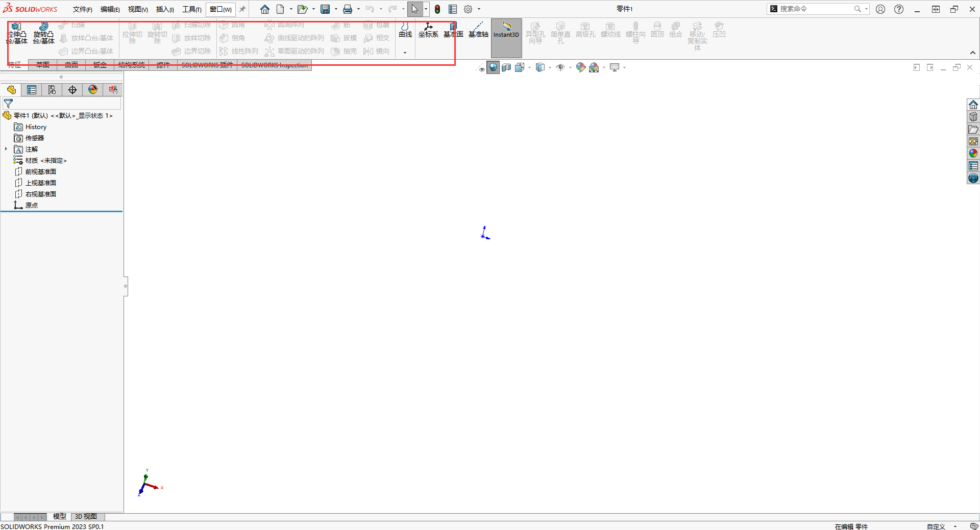The image size is (980, 530).
Task: Save the part with the floppy disk icon
Action: [325, 9]
